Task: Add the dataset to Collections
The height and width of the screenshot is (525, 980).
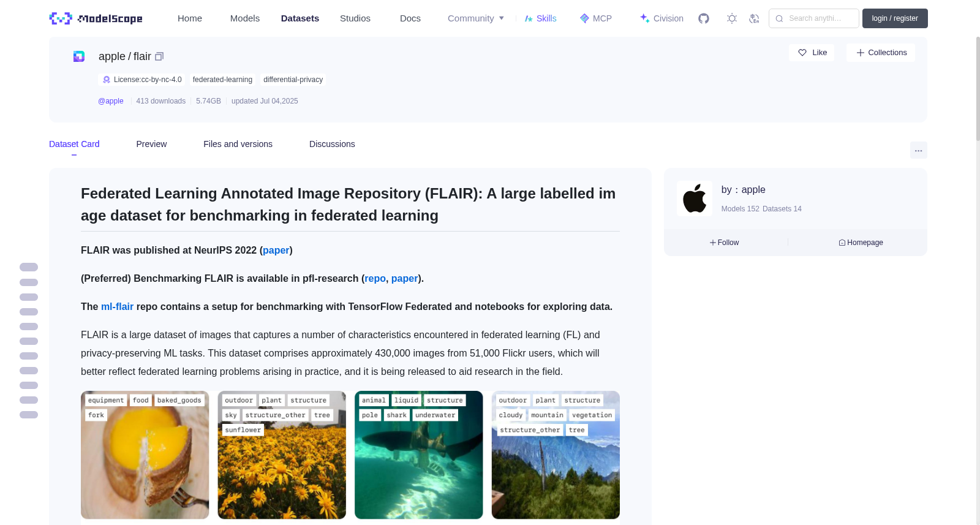Action: pyautogui.click(x=881, y=53)
